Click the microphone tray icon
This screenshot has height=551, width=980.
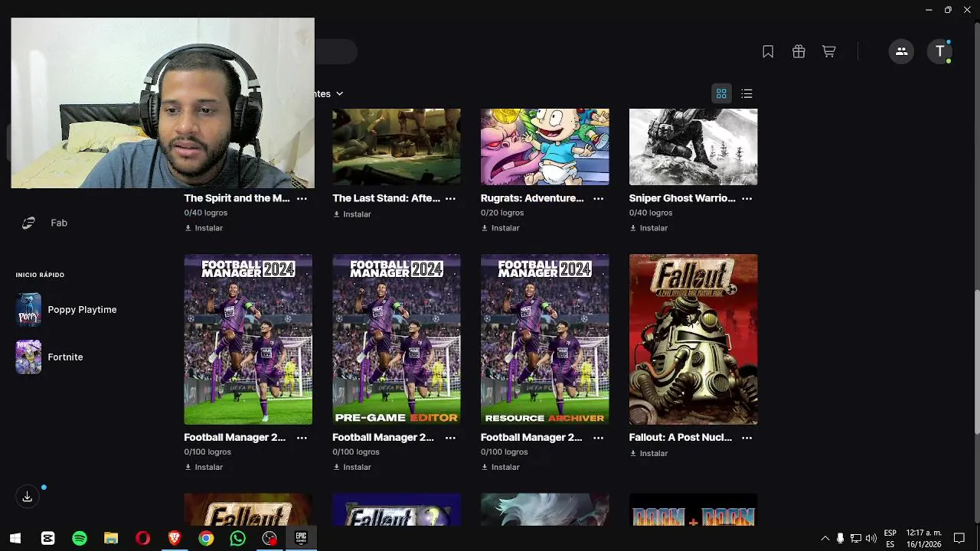(x=840, y=539)
